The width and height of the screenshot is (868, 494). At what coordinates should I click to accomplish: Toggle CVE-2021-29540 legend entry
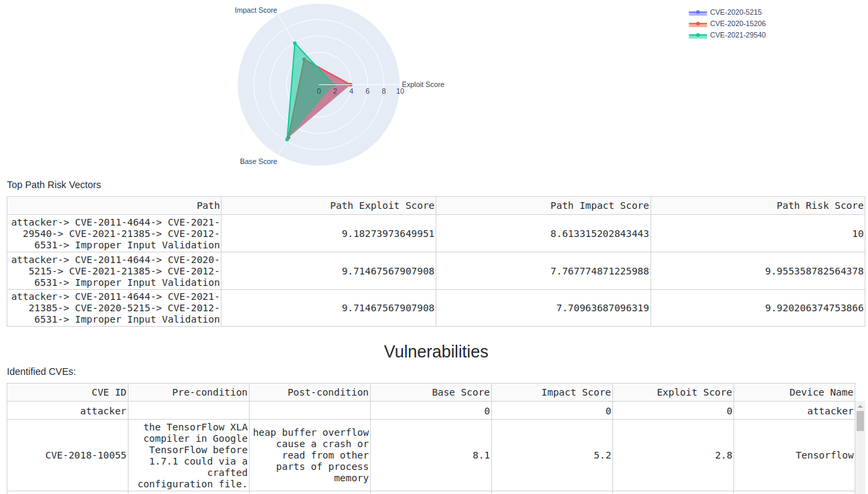(737, 35)
